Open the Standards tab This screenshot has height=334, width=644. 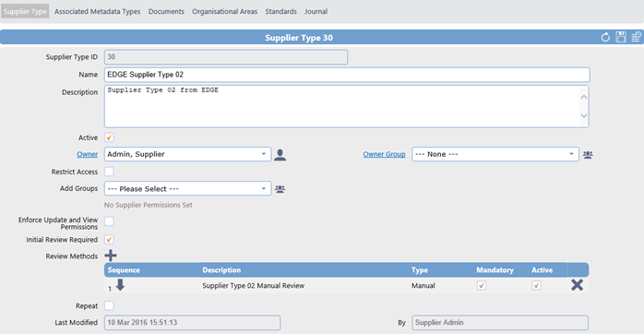tap(280, 11)
